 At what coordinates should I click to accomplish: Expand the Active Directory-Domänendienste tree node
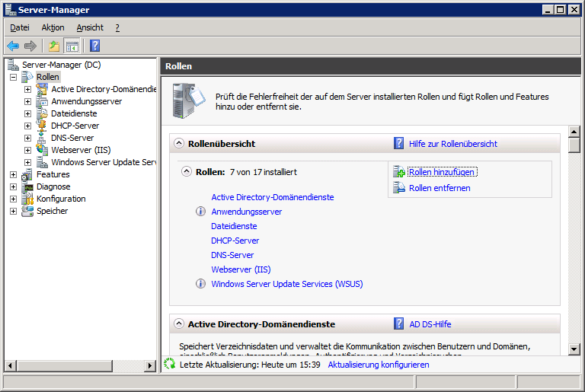coord(27,90)
